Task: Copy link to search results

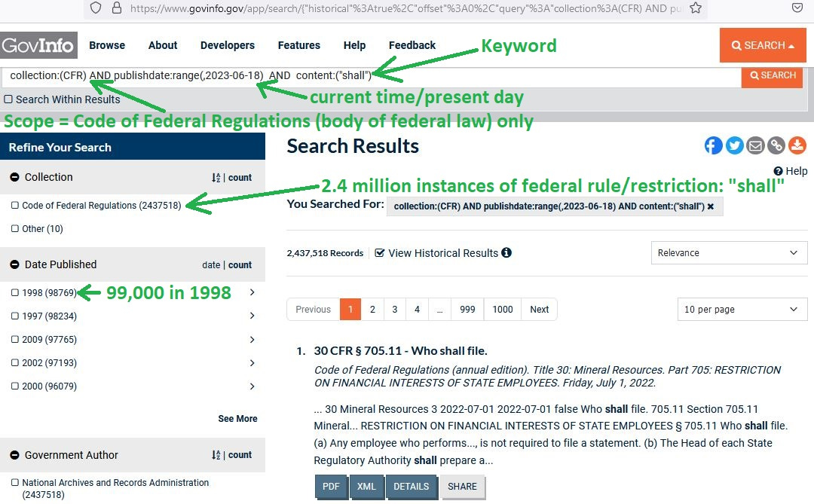Action: point(776,146)
